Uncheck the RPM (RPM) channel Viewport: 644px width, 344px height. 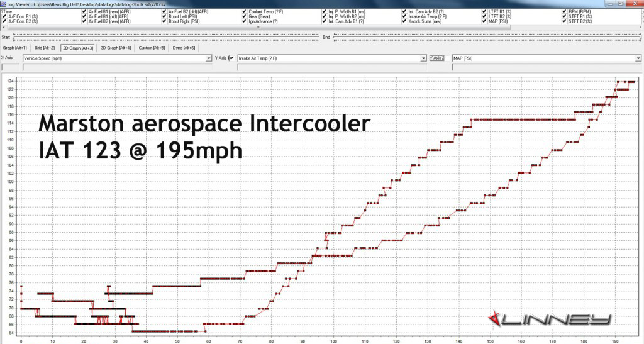pyautogui.click(x=564, y=12)
